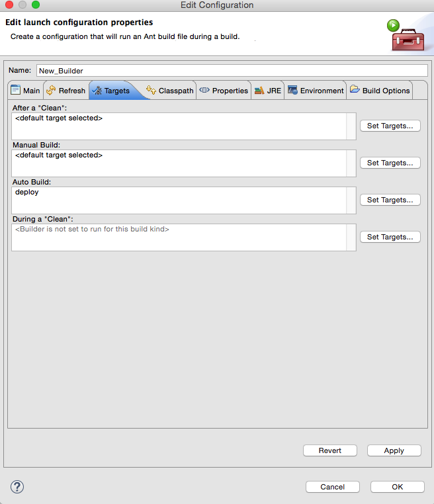Screen dimensions: 434x504
Task: Click the Targets tab ant icon
Action: coord(97,91)
